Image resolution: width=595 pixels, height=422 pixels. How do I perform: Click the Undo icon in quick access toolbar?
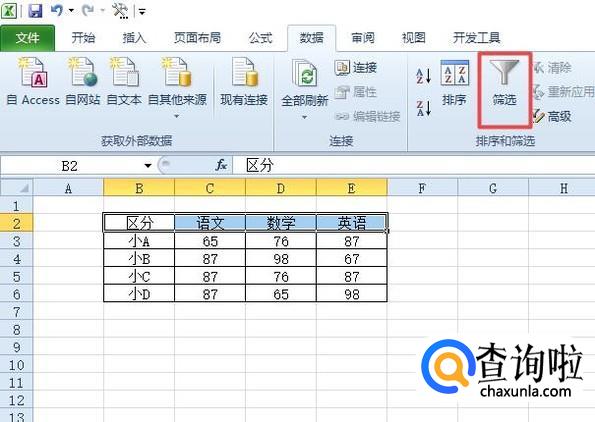point(57,11)
